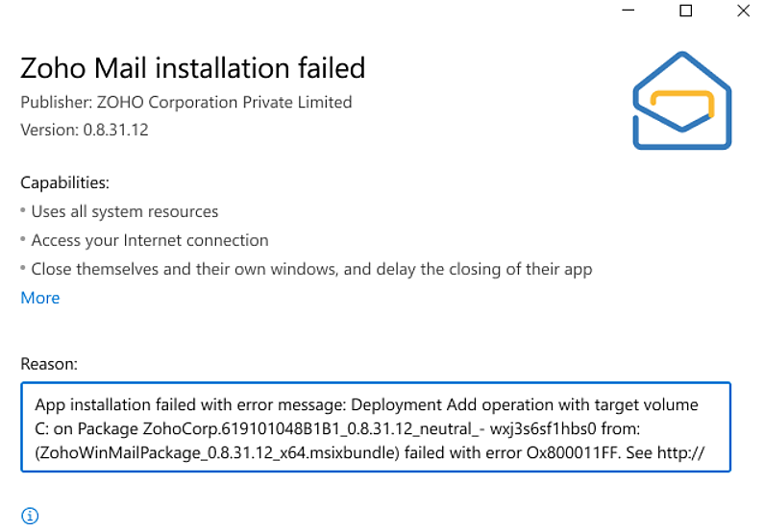Expand capabilities with the More link
764x532 pixels.
(x=40, y=298)
